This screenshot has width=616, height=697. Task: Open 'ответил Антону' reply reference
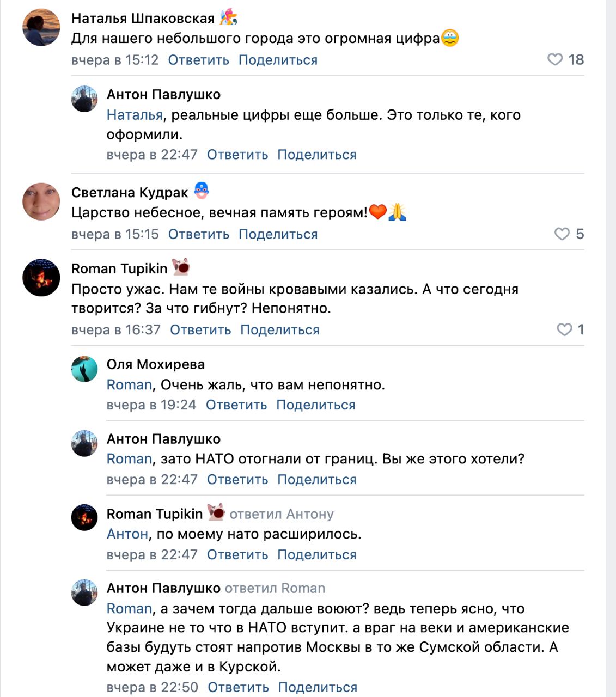(282, 514)
